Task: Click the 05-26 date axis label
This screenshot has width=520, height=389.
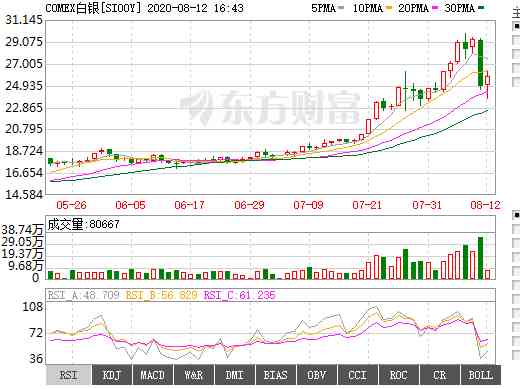Action: 71,205
